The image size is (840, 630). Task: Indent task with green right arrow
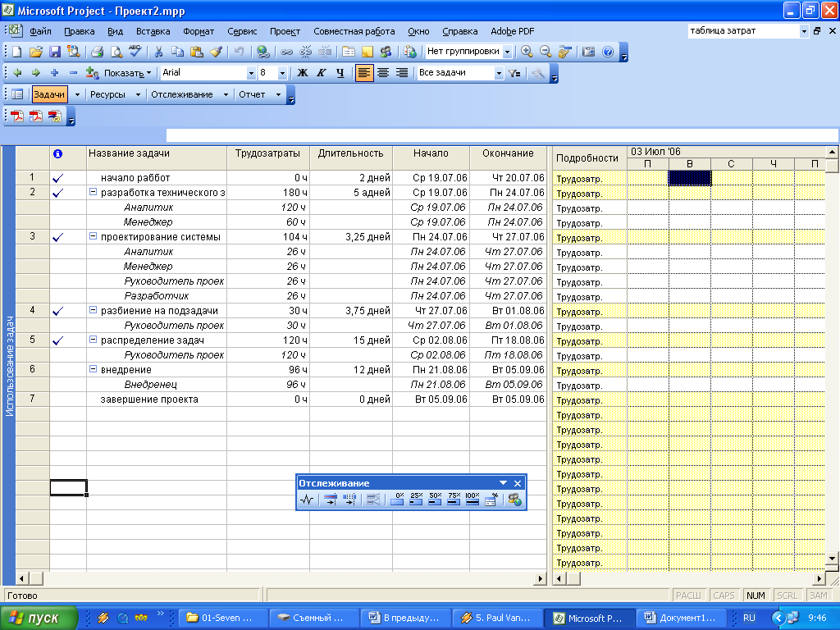coord(35,73)
